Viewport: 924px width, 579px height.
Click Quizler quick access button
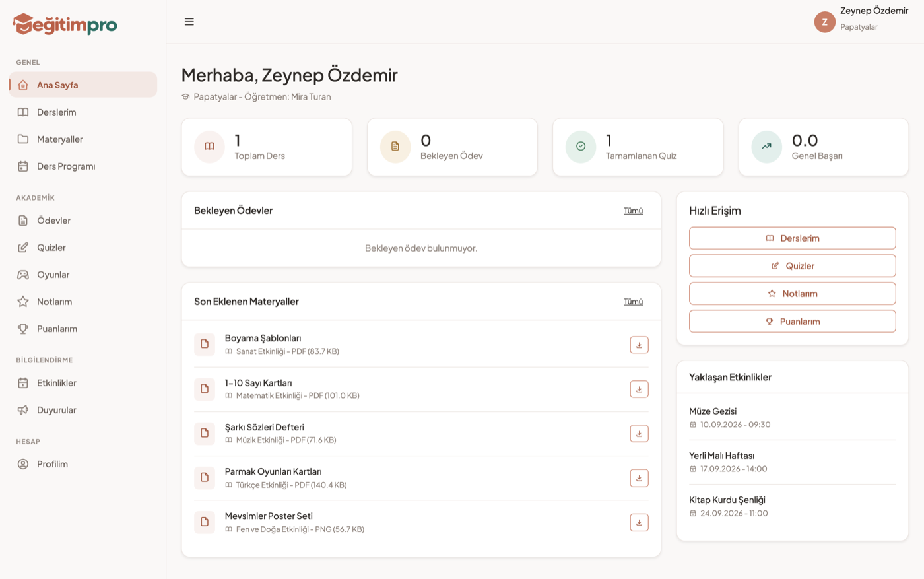[792, 266]
